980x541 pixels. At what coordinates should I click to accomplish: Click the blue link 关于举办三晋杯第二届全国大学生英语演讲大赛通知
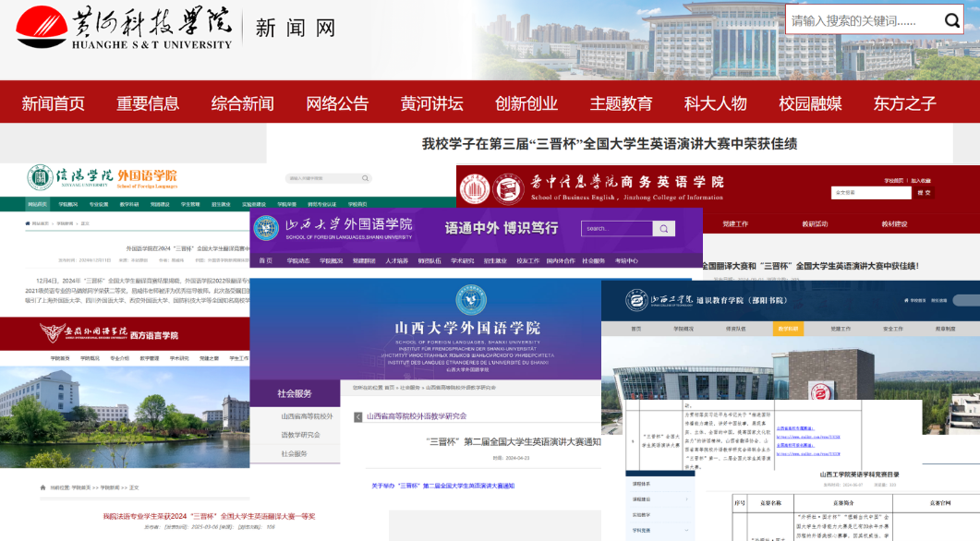click(x=443, y=486)
